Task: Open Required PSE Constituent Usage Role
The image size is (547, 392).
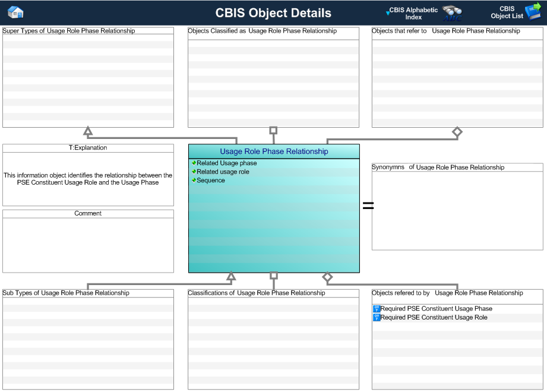Action: [x=434, y=317]
